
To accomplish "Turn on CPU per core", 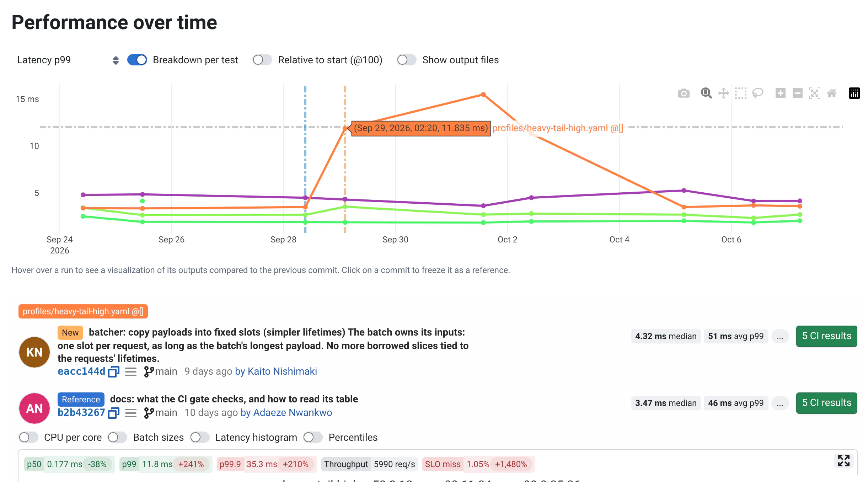I will pyautogui.click(x=28, y=437).
